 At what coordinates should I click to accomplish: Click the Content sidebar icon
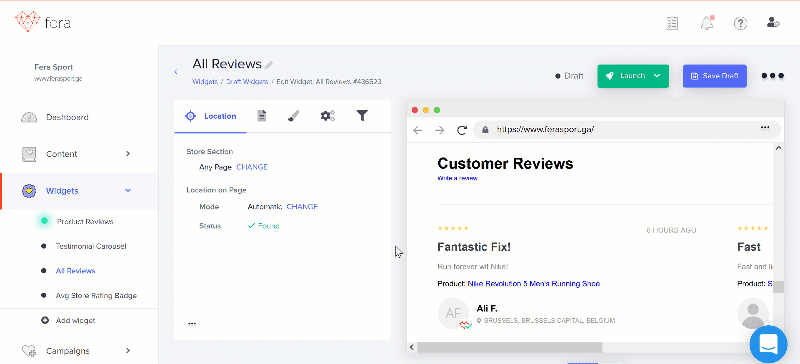click(x=29, y=154)
